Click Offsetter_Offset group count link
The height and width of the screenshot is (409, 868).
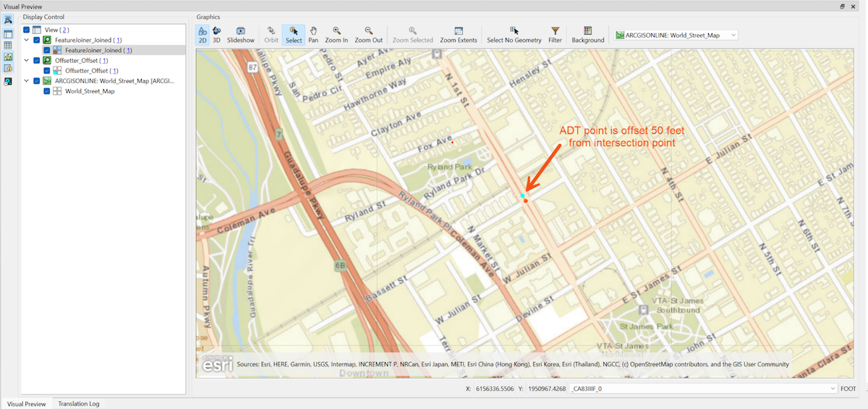tap(103, 61)
